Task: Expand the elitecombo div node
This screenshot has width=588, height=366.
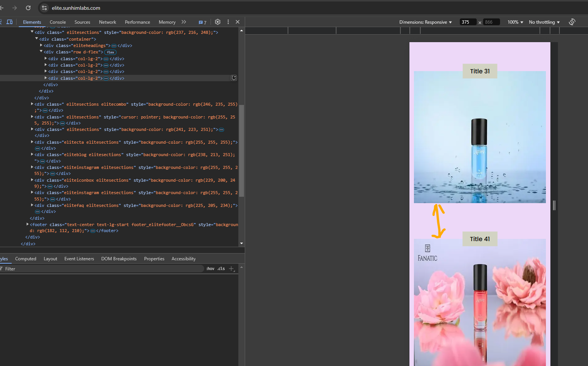Action: (32, 104)
